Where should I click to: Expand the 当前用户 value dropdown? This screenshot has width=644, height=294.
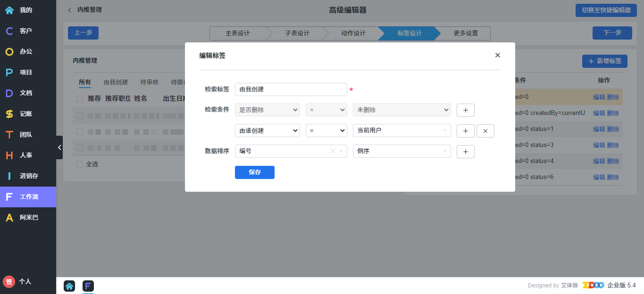401,131
